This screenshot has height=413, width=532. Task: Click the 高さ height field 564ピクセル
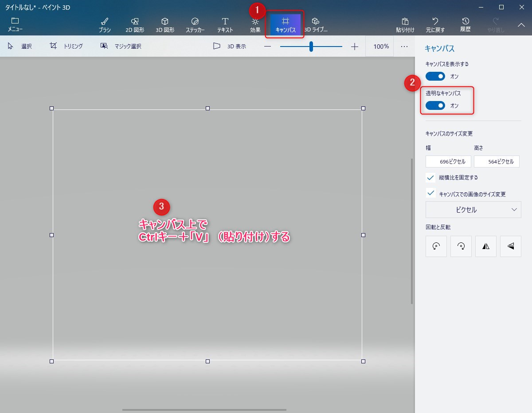[x=497, y=161]
